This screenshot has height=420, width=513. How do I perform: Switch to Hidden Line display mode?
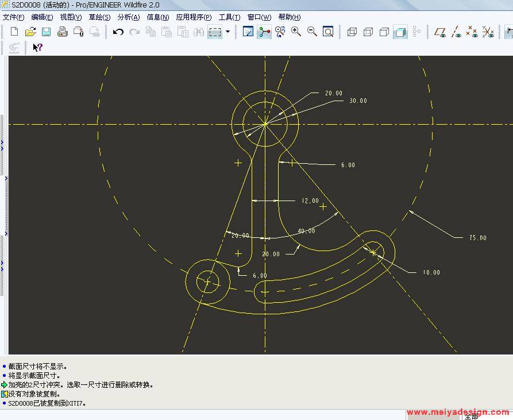click(x=368, y=32)
